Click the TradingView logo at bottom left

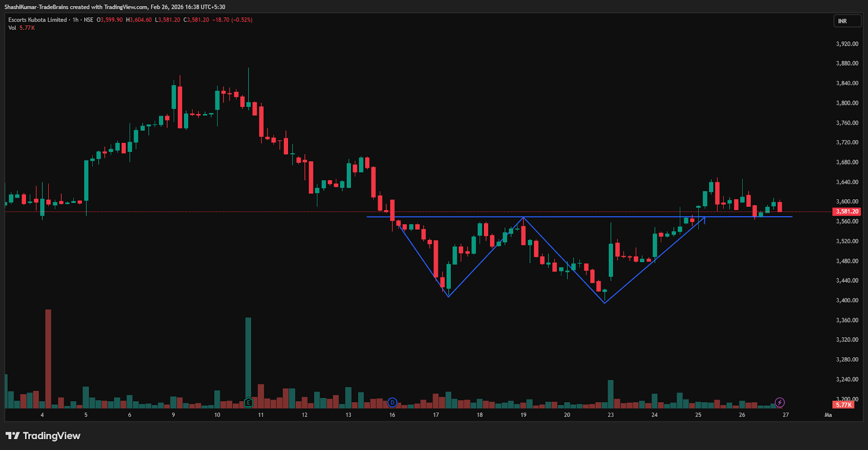coord(43,436)
